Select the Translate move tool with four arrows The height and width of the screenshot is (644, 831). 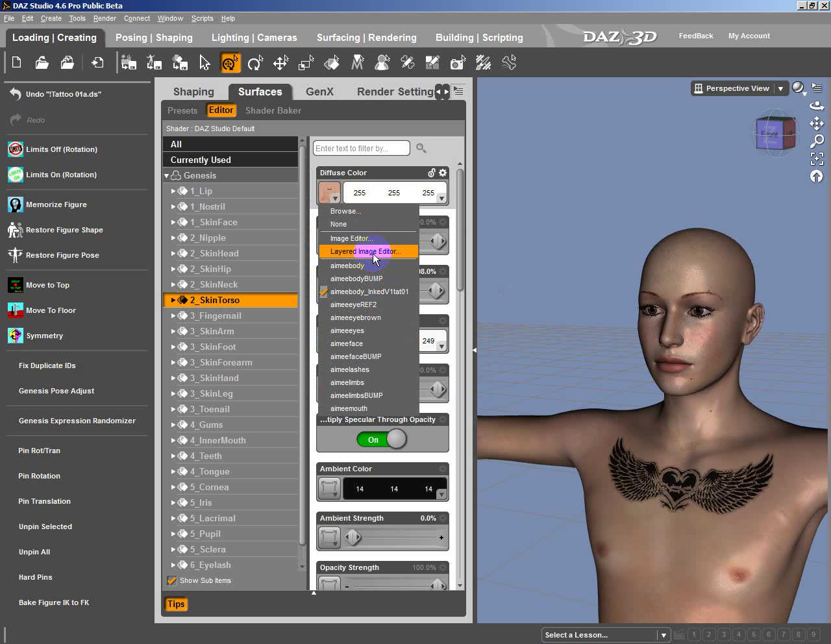(280, 63)
